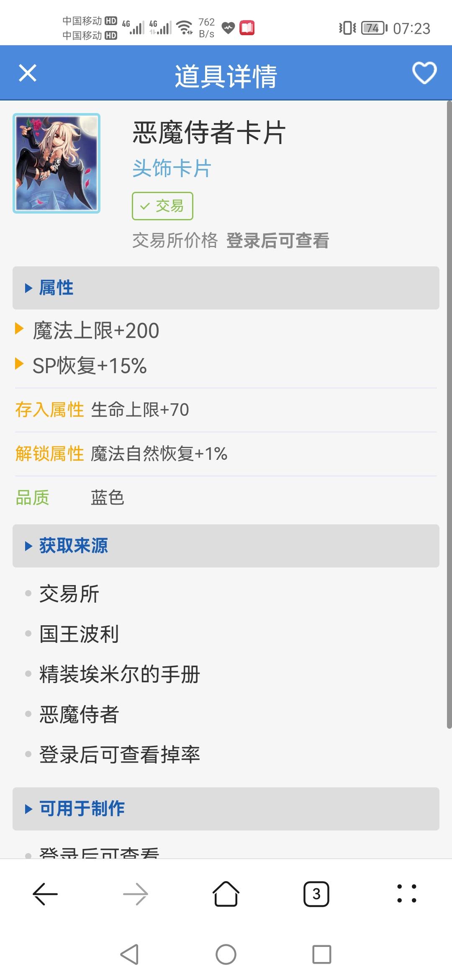Tap Android recent apps square button
Screen dimensions: 452x980
click(x=322, y=954)
